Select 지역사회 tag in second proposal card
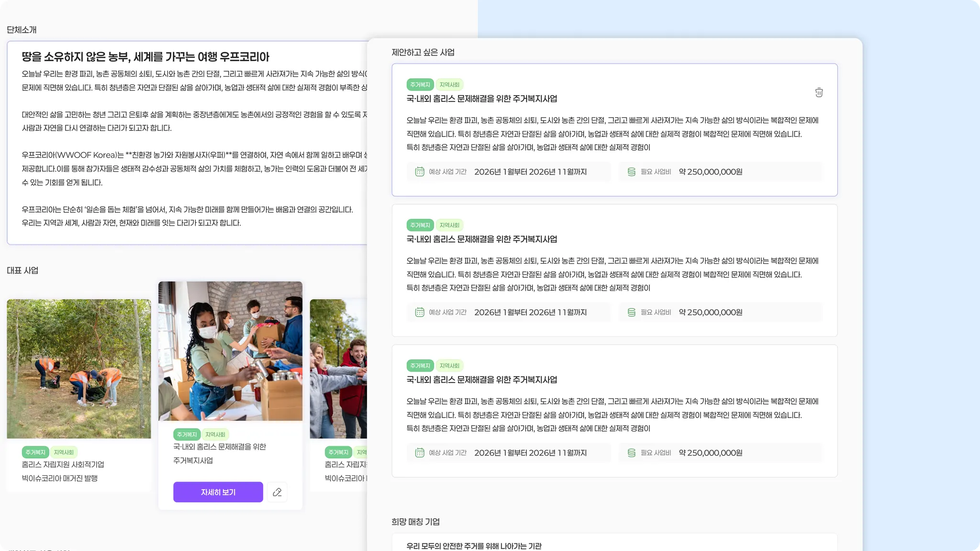Viewport: 980px width, 551px height. [449, 225]
